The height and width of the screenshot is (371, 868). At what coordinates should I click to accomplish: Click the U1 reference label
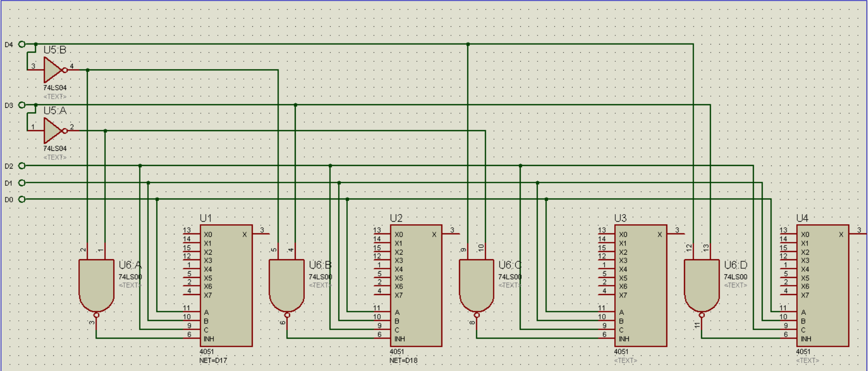tap(206, 218)
